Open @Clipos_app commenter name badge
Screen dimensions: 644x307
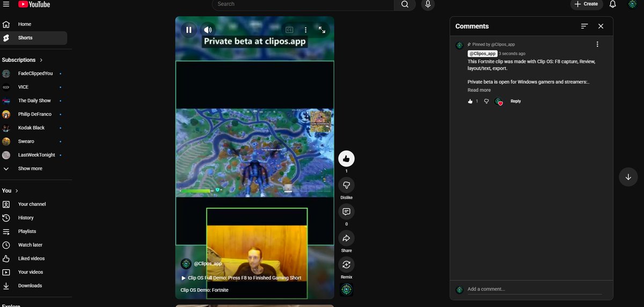482,54
